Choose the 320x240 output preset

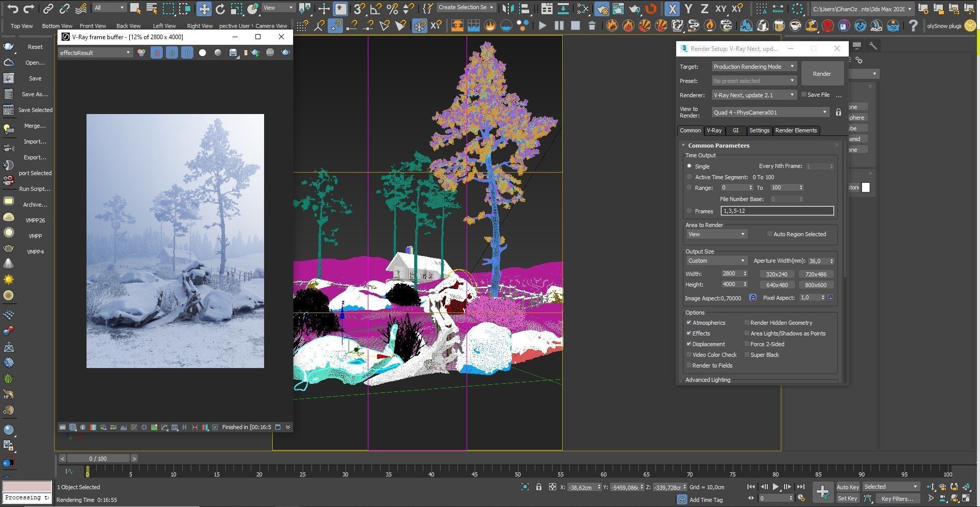tap(776, 274)
